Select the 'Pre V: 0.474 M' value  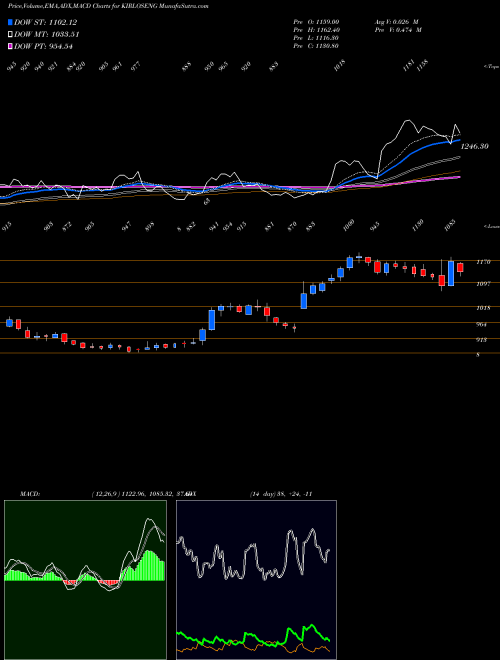pos(397,30)
